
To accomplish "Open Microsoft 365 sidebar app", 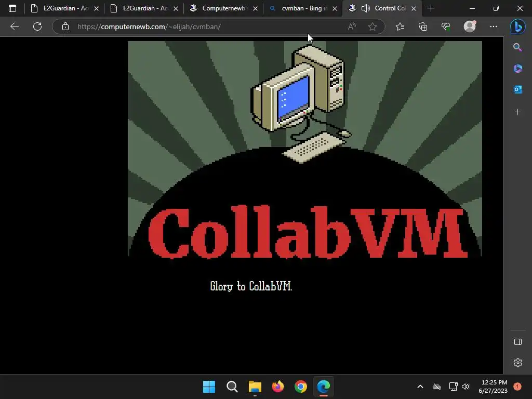I will pyautogui.click(x=517, y=69).
